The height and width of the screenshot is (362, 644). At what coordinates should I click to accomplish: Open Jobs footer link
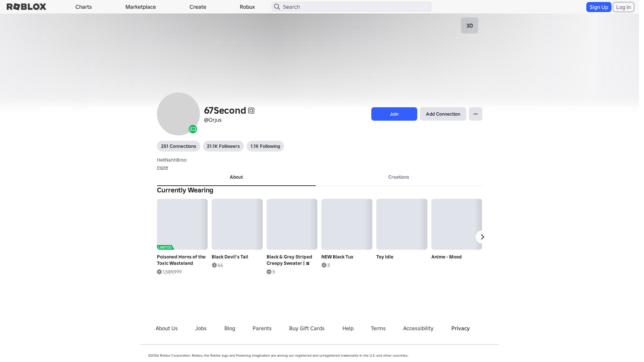point(201,328)
